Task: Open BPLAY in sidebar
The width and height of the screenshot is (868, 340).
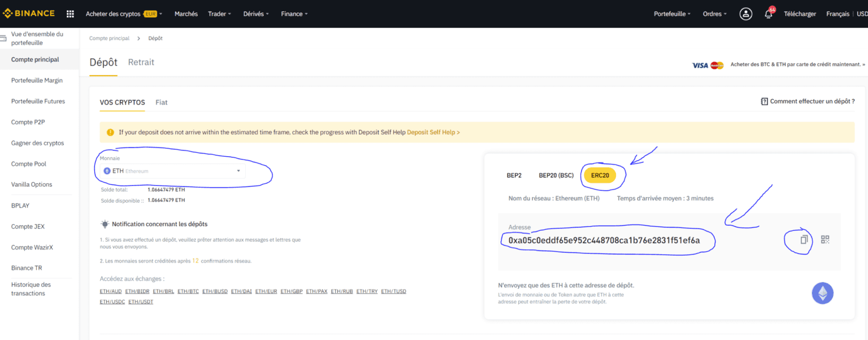Action: click(x=20, y=205)
